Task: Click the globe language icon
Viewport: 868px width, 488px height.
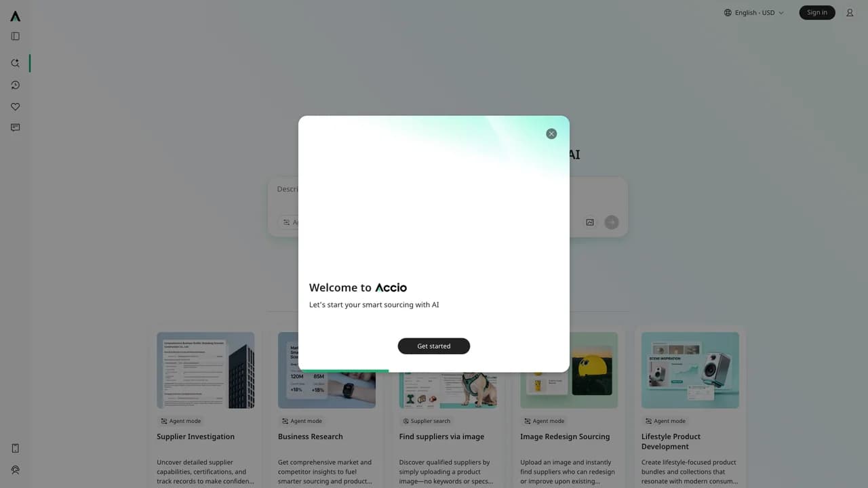Action: (x=728, y=12)
